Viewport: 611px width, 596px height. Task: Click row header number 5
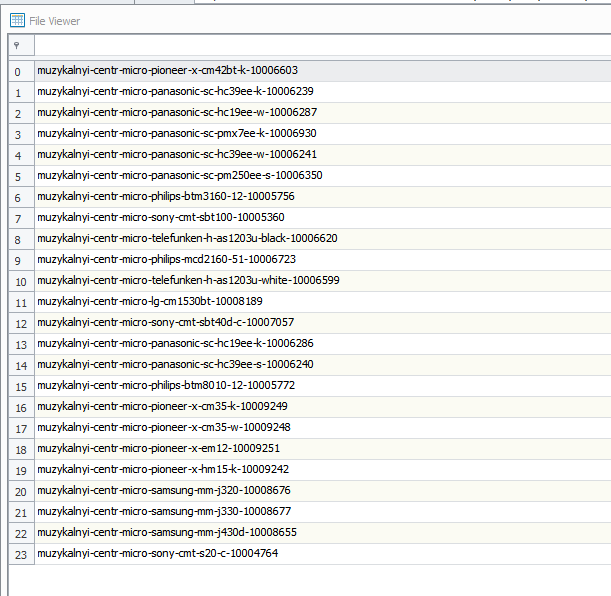pyautogui.click(x=21, y=176)
